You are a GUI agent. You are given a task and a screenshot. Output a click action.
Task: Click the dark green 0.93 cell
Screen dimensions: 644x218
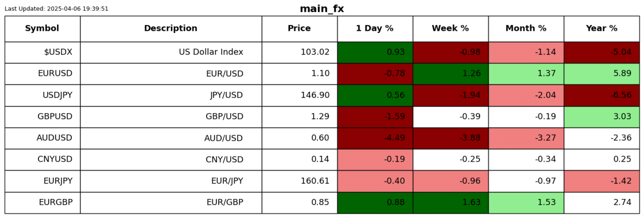coord(375,52)
